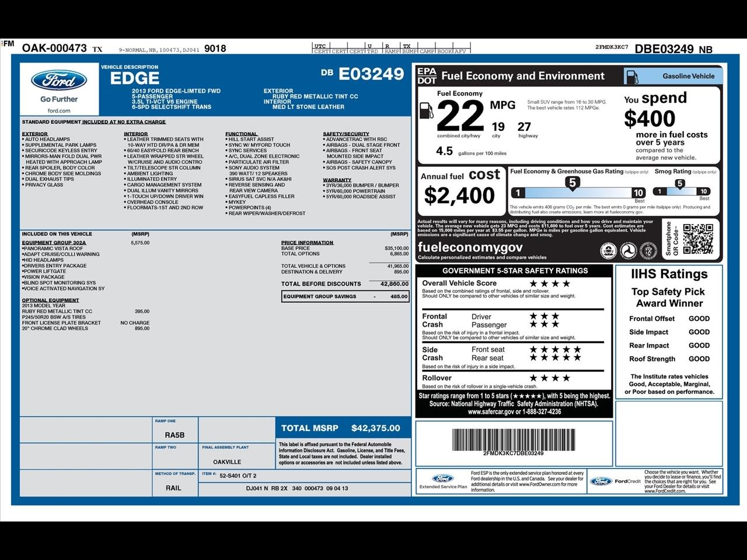Click the VIN number under the barcode

[x=514, y=453]
